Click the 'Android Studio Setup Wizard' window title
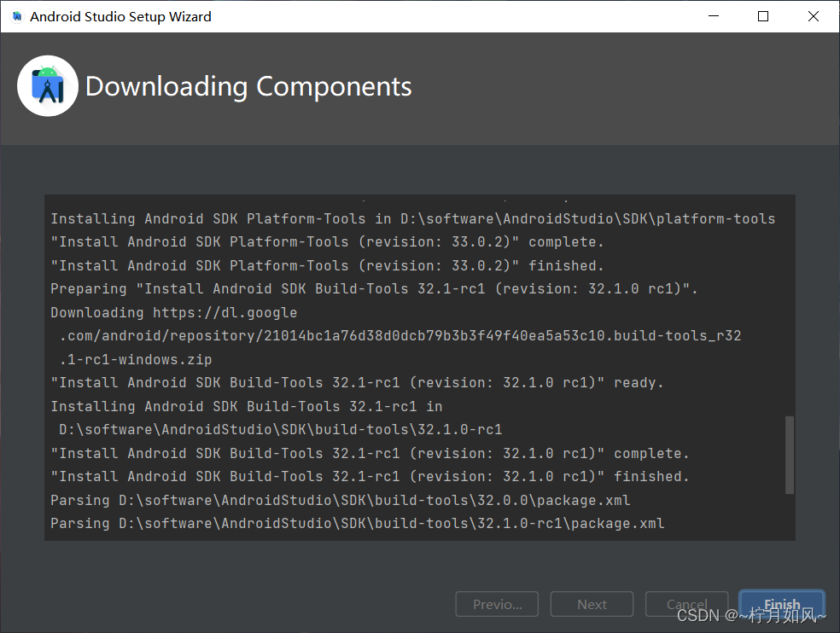This screenshot has width=840, height=633. pos(120,16)
